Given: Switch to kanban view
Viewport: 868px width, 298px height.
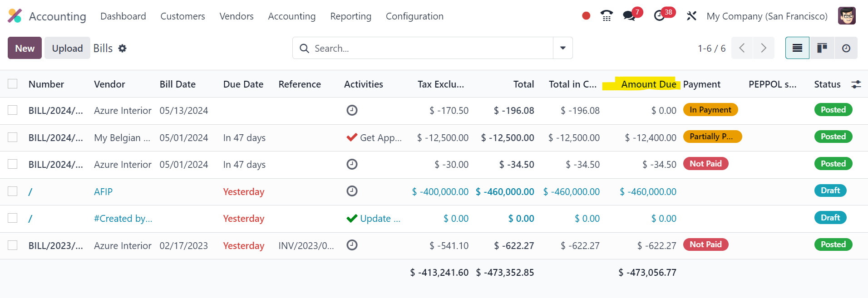Looking at the screenshot, I should point(822,48).
